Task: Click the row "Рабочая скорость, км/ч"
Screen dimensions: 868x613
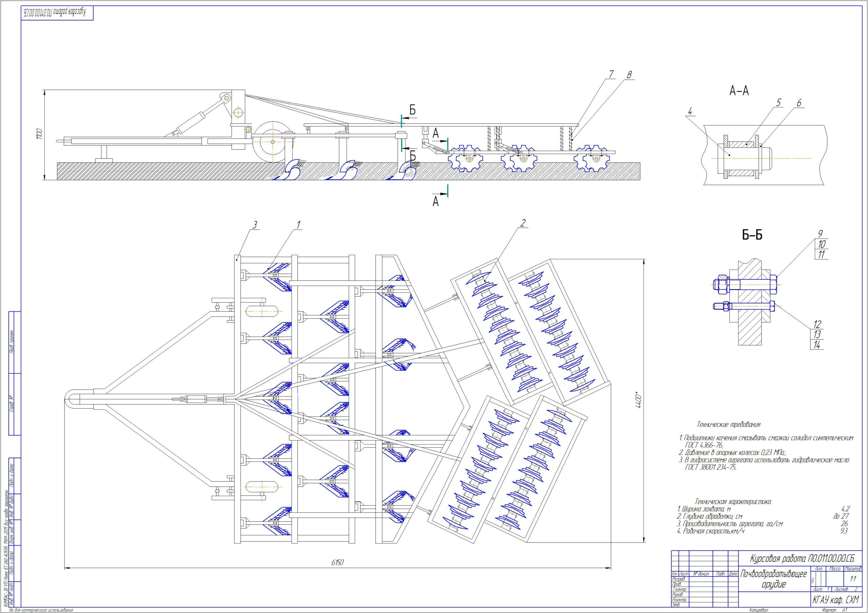Action: tap(711, 531)
